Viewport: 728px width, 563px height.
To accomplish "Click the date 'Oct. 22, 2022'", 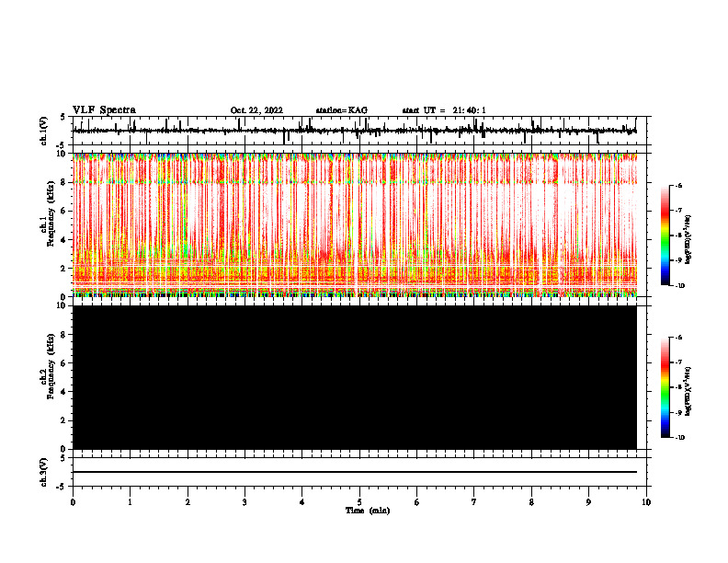I will (x=256, y=110).
